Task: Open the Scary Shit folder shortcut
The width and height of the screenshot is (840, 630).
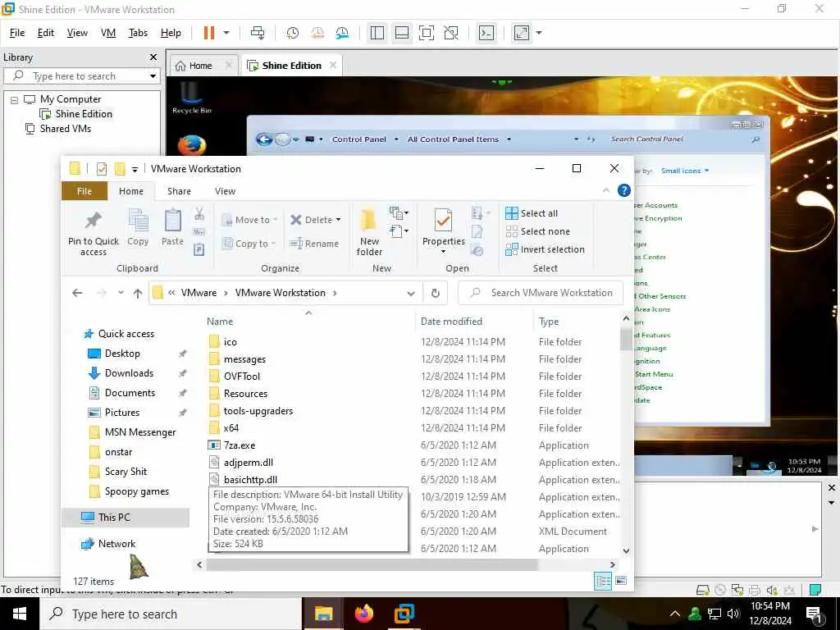Action: (126, 472)
